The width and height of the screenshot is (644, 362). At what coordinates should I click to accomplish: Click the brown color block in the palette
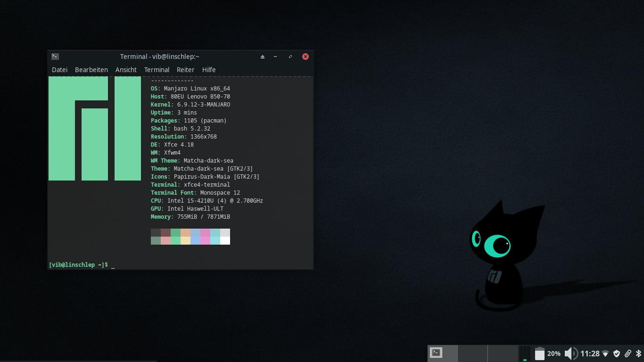[165, 233]
